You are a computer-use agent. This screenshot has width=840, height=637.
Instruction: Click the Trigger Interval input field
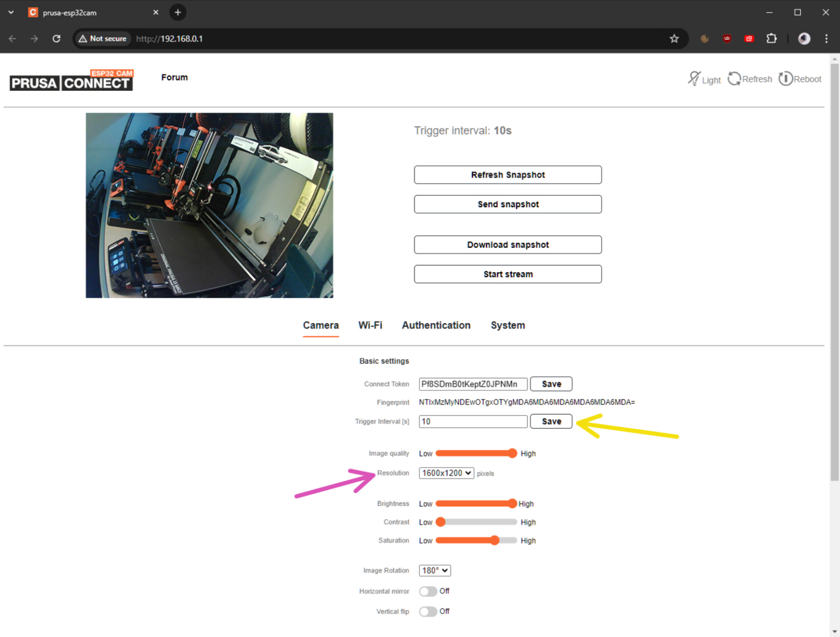472,421
